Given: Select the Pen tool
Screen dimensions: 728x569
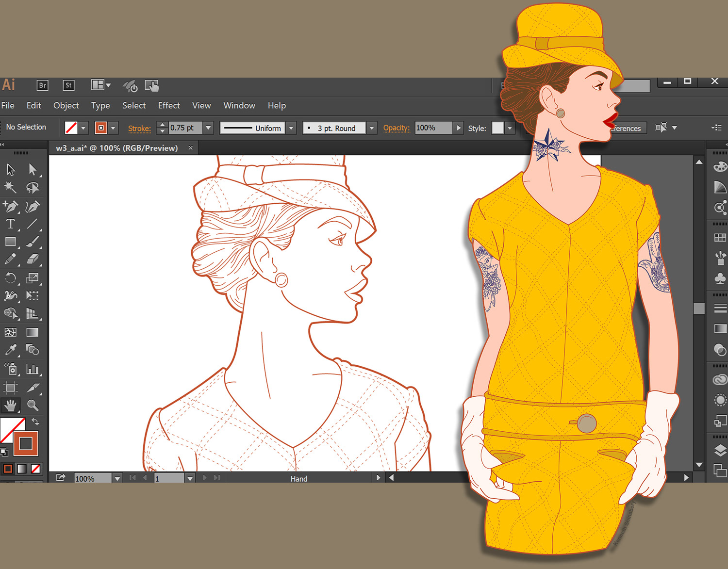Looking at the screenshot, I should click(x=10, y=206).
